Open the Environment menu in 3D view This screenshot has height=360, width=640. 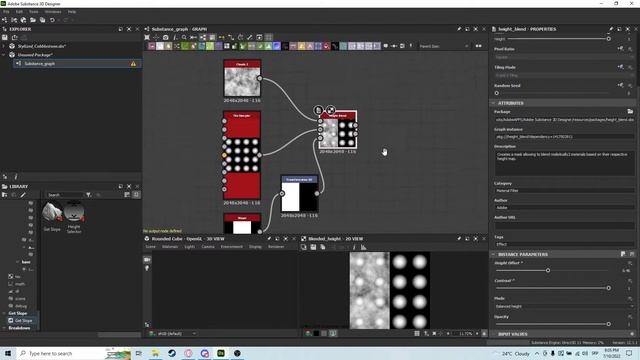click(x=231, y=247)
